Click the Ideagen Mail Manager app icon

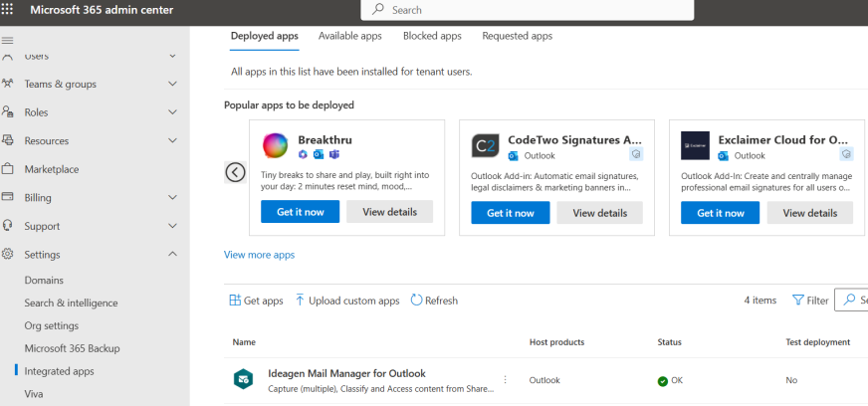[243, 379]
